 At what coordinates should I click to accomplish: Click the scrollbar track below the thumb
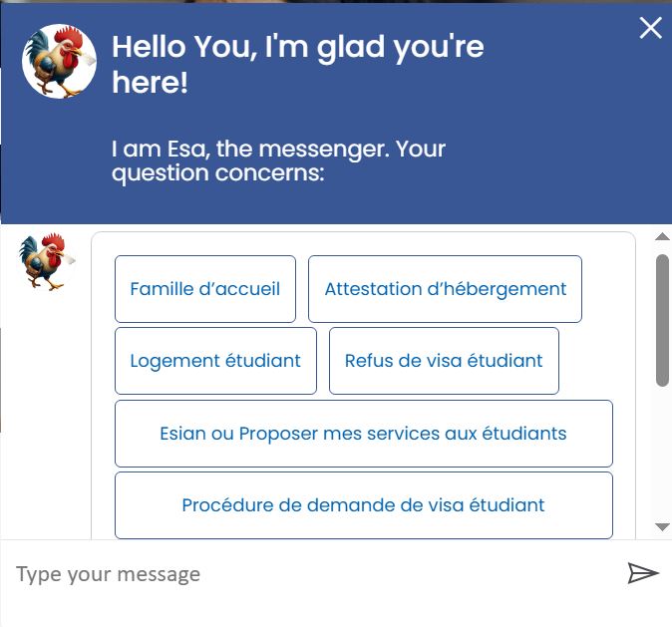coord(662,453)
